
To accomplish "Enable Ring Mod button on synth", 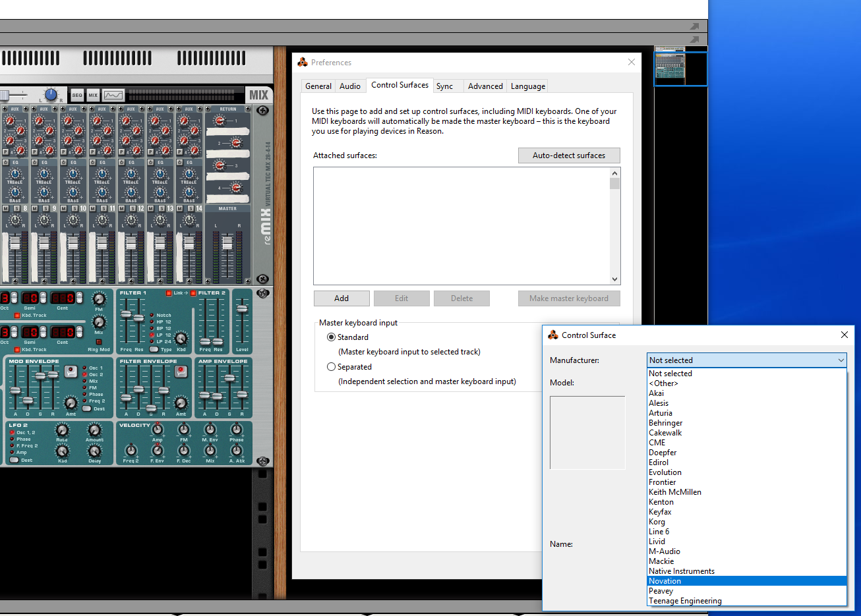I will click(x=99, y=342).
